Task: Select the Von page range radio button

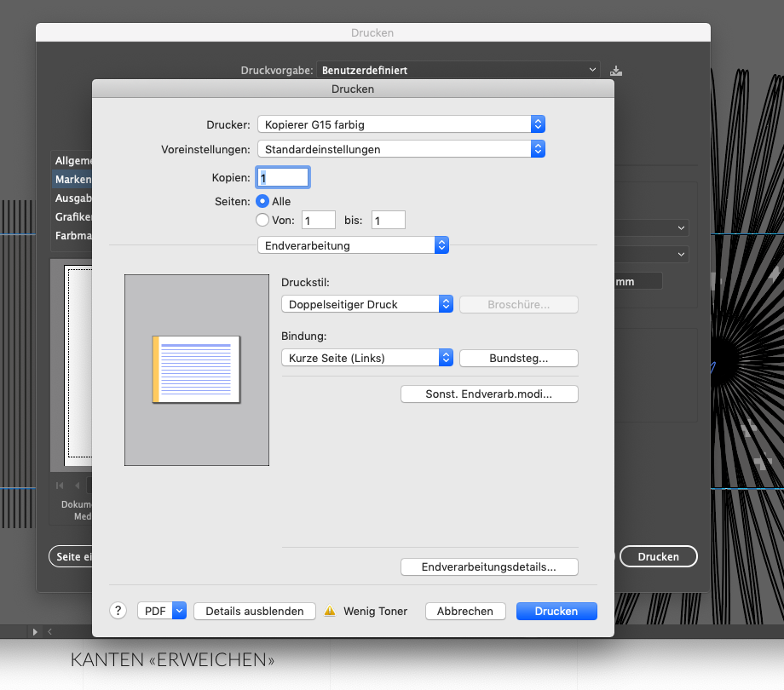Action: 262,220
